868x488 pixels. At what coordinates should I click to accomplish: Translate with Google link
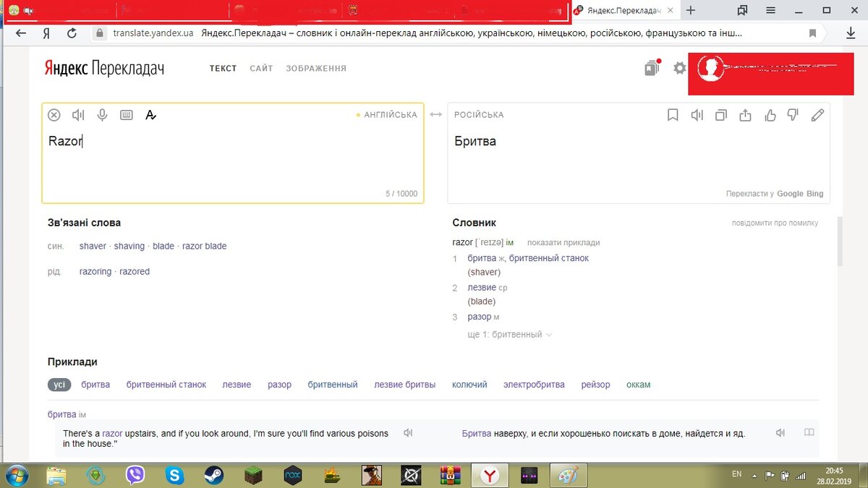(x=791, y=194)
